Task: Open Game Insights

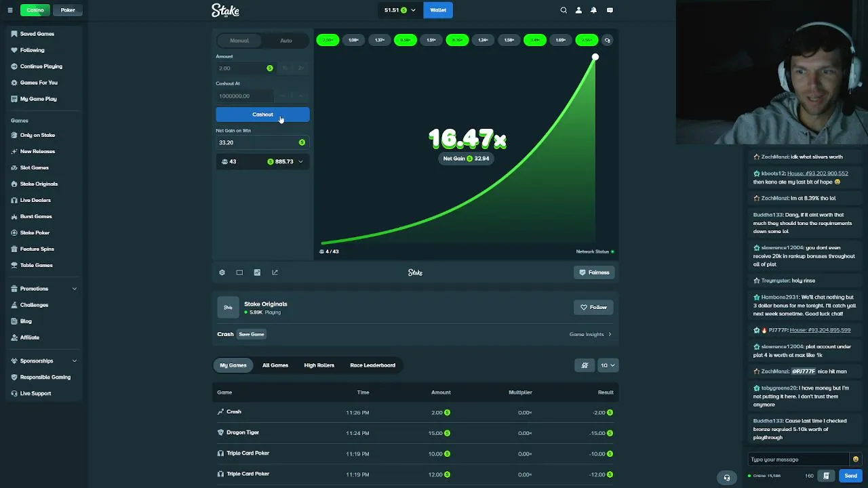Action: pyautogui.click(x=591, y=334)
